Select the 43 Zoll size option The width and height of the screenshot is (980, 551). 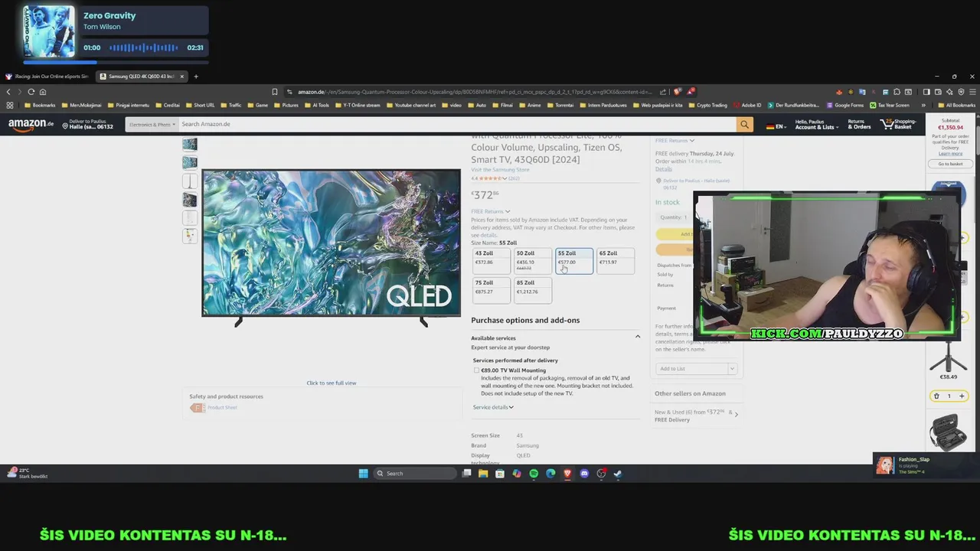(x=491, y=260)
